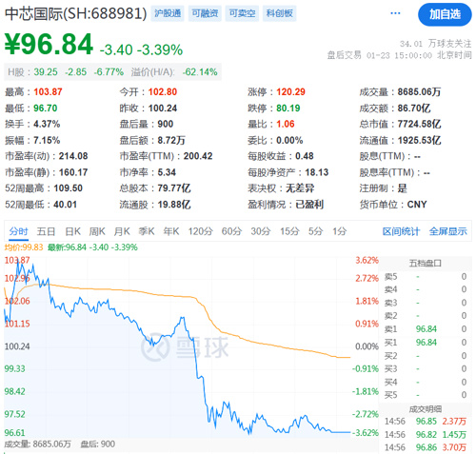
Task: Click the 买1 price 96.84 row
Action: (x=426, y=343)
